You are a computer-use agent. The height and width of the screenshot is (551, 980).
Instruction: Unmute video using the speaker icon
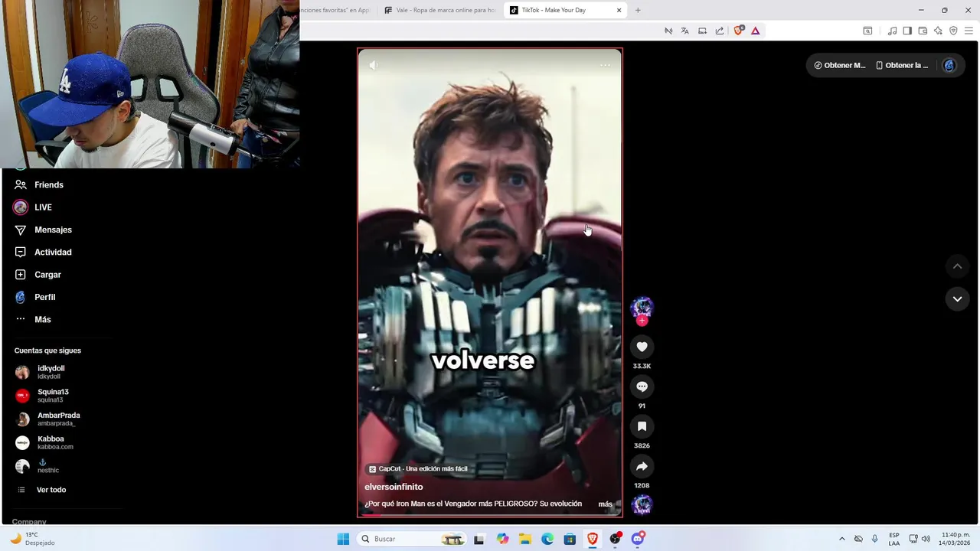[373, 65]
